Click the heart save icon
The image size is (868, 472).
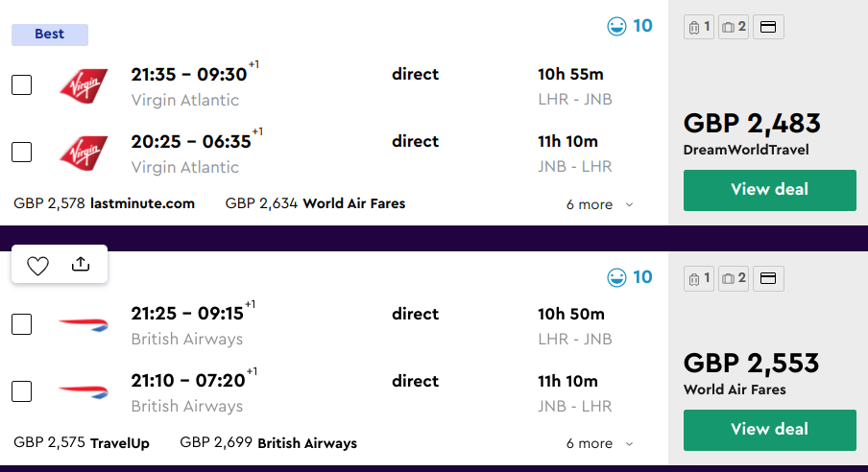37,266
